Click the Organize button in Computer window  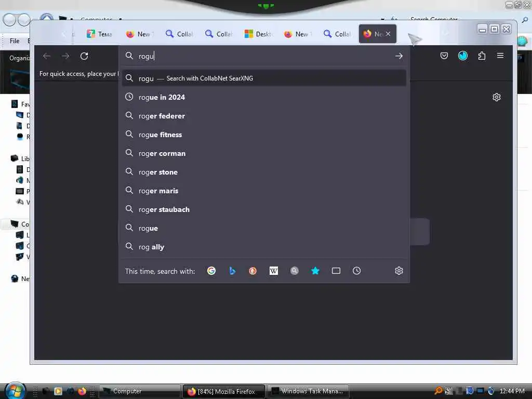coord(19,58)
